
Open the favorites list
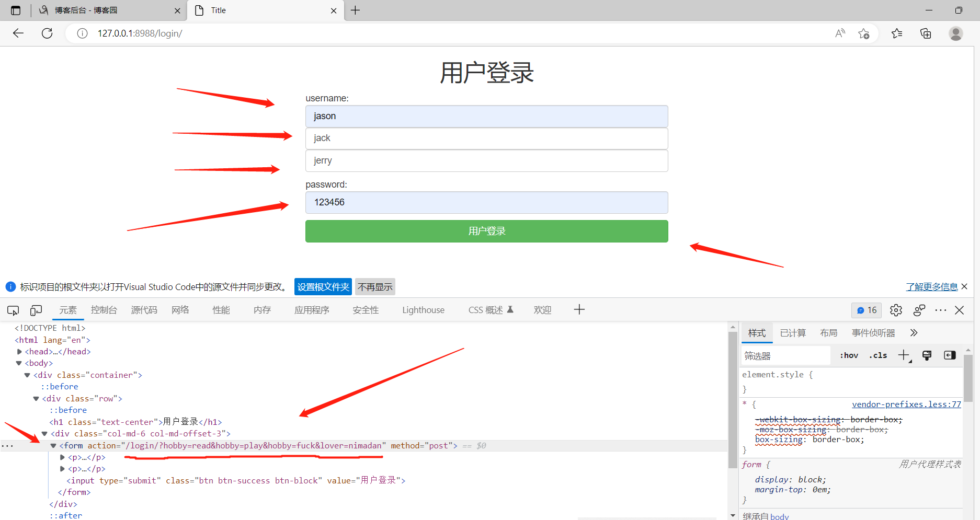tap(897, 33)
